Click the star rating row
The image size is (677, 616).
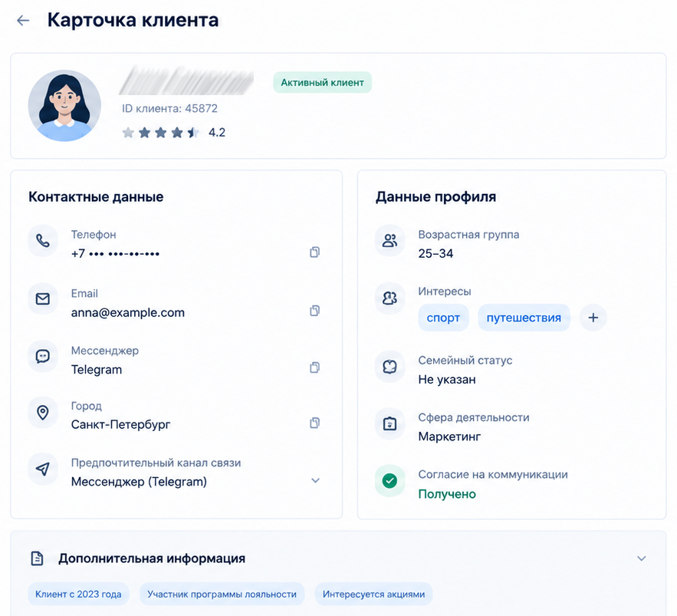pyautogui.click(x=160, y=133)
